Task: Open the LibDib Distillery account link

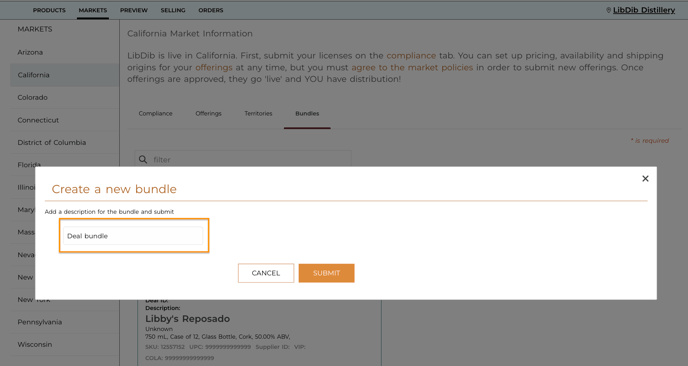Action: [644, 10]
